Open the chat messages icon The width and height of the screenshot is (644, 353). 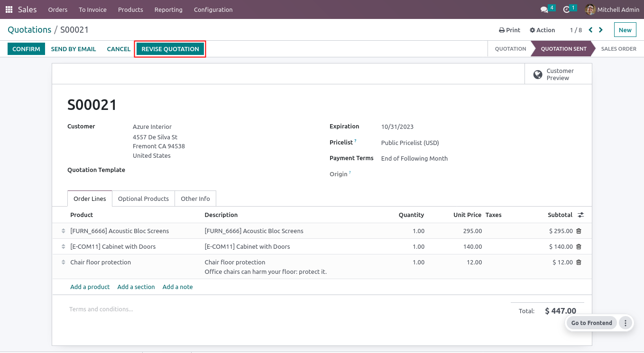tap(544, 9)
